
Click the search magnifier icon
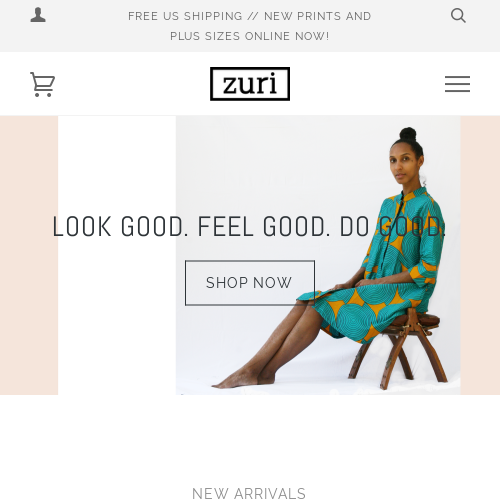click(458, 16)
